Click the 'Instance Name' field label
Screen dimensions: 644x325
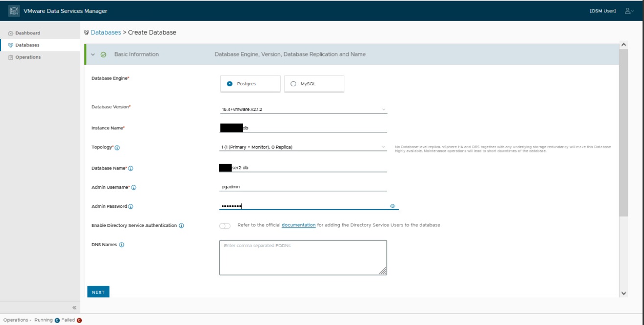(108, 128)
